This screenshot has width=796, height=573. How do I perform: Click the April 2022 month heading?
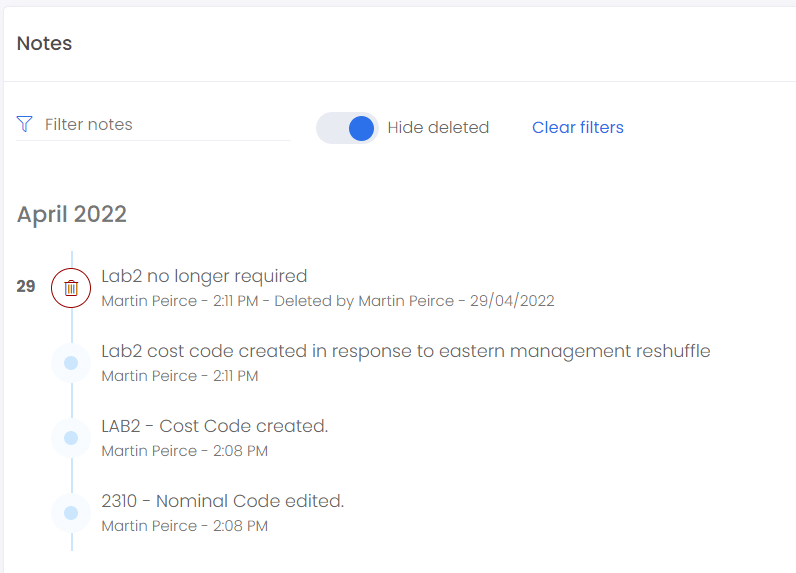pos(72,214)
